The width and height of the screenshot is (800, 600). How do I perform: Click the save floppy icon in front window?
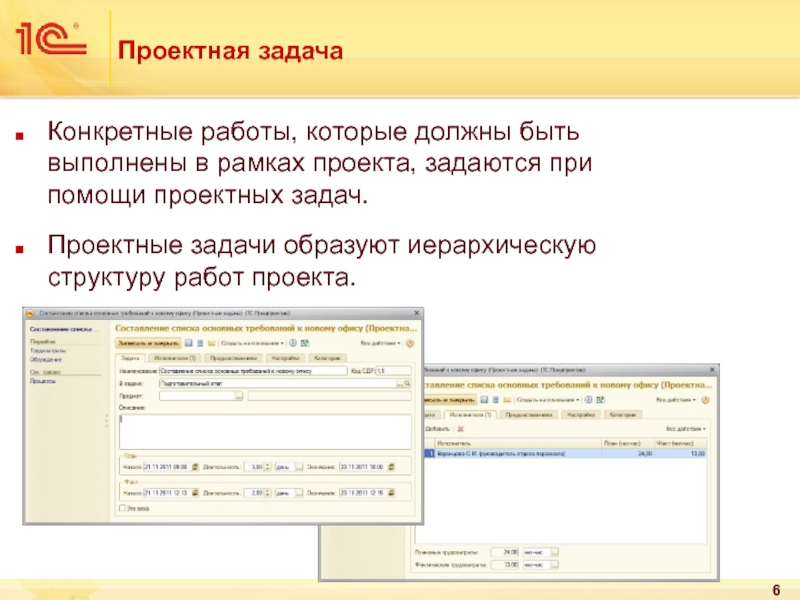pos(188,343)
